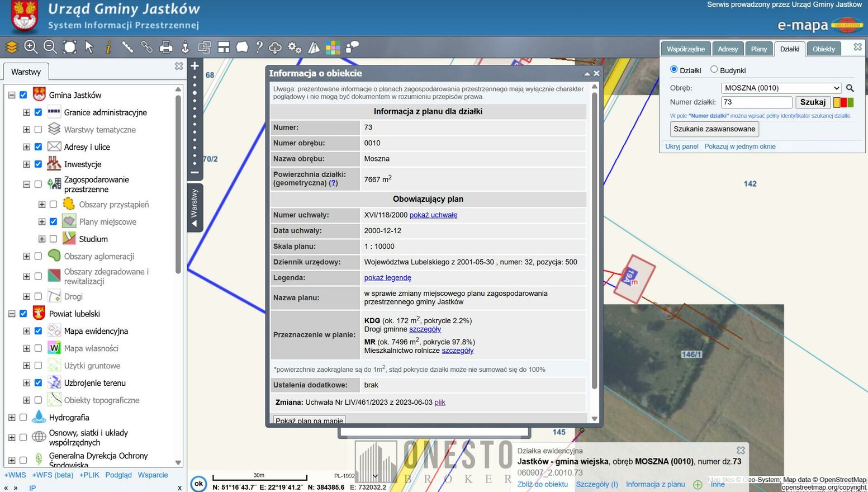Select the full extent view tool
The height and width of the screenshot is (492, 868).
(69, 48)
